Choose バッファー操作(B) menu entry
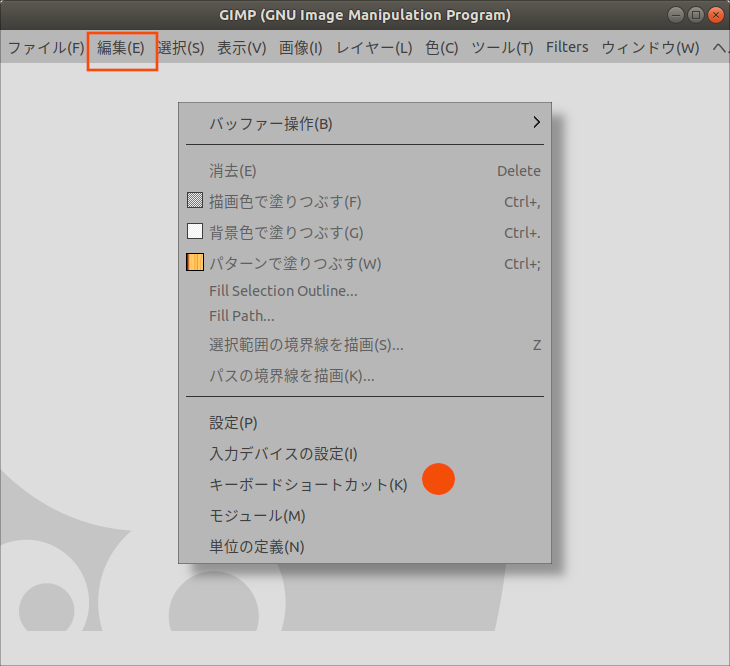 (x=365, y=124)
